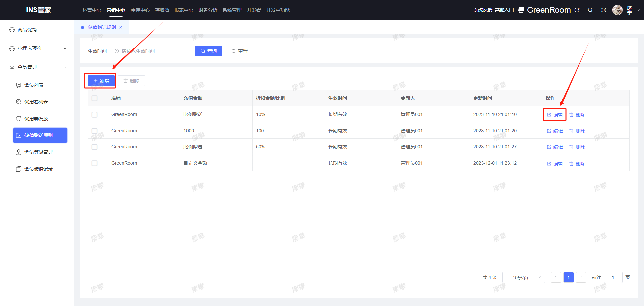This screenshot has height=306, width=644.
Task: Click the GreenRoom store name in the header
Action: 549,10
